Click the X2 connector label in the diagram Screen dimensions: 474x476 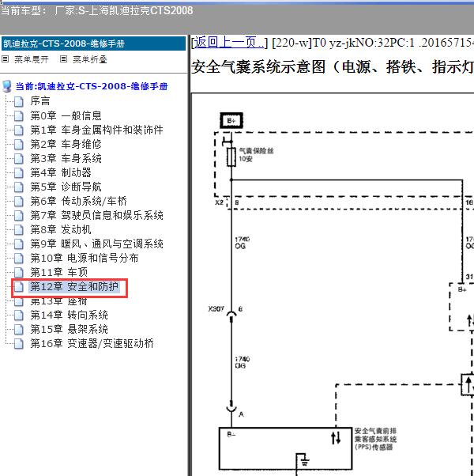coord(219,202)
